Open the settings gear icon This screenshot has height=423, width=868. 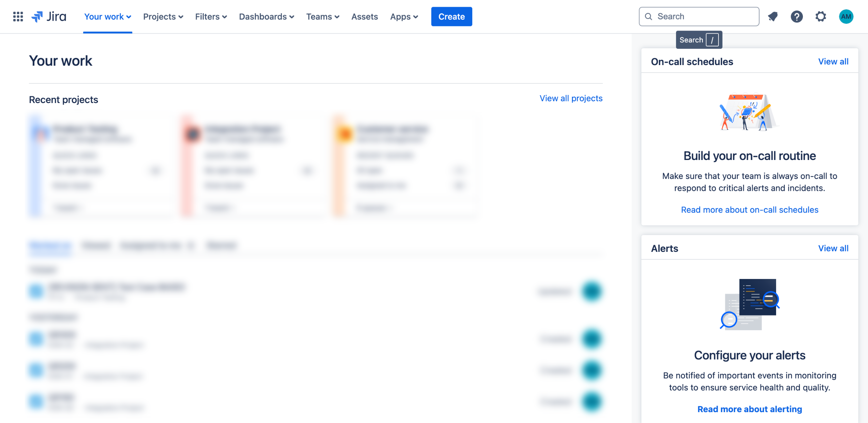(821, 17)
